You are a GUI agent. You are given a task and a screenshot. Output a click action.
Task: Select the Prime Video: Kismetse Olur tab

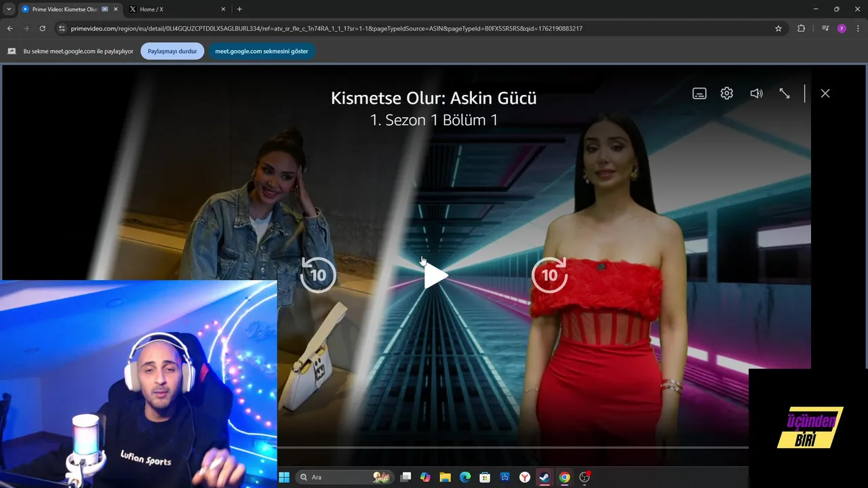click(64, 9)
